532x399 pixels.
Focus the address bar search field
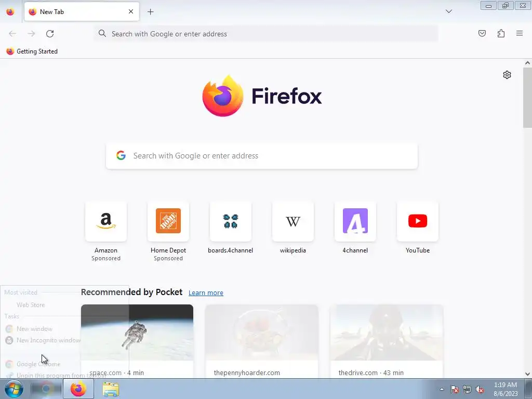click(266, 34)
